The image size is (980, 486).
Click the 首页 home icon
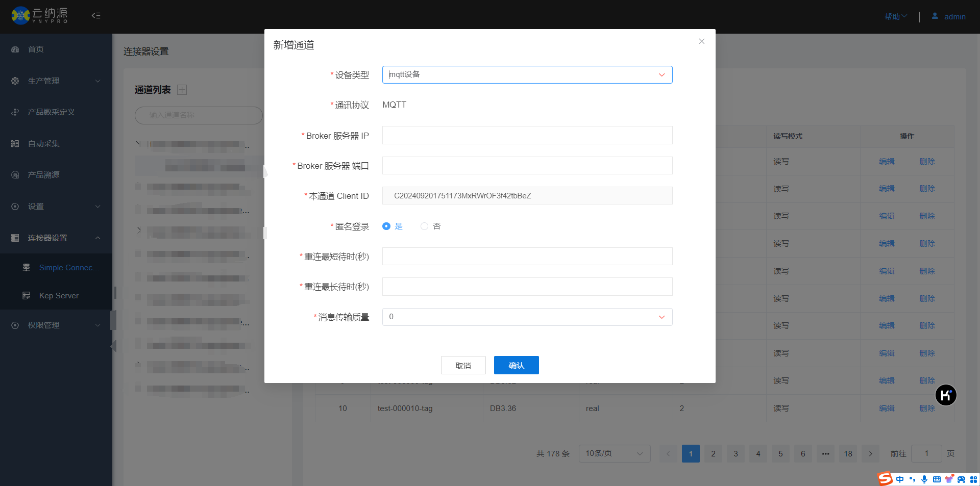[x=15, y=49]
